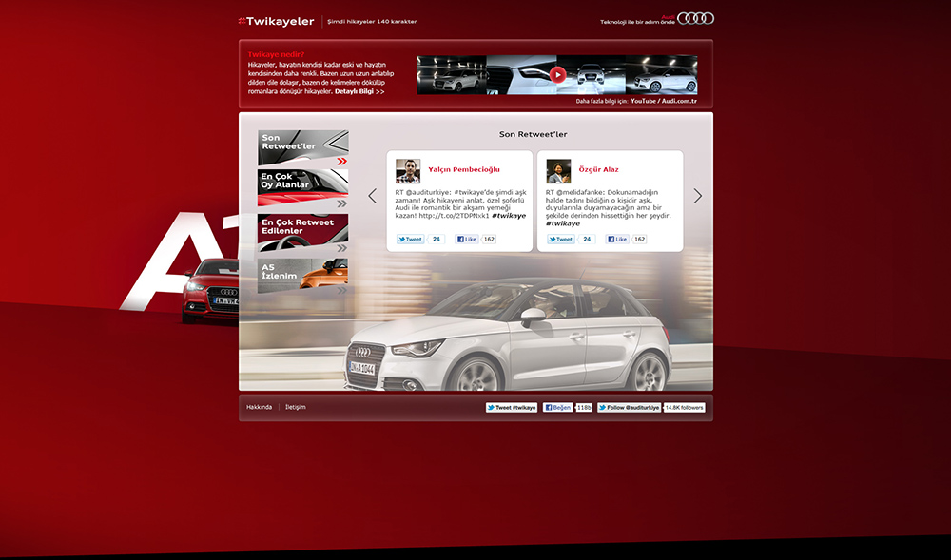Click last video thumbnail with white Audi side view
Image resolution: width=951 pixels, height=560 pixels.
tap(662, 75)
